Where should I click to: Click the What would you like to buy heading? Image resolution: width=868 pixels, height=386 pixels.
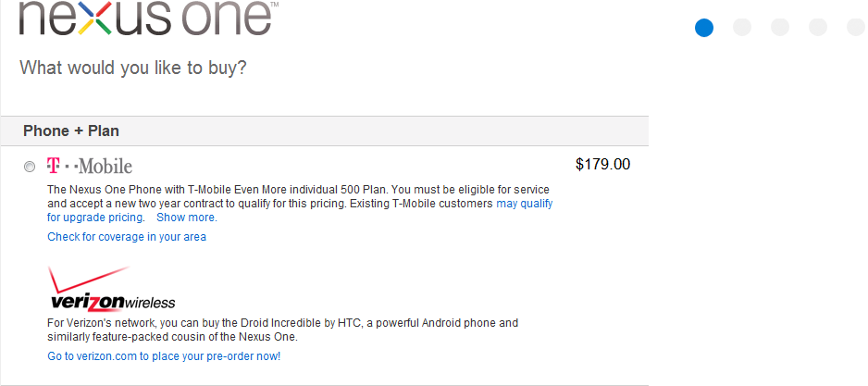133,68
